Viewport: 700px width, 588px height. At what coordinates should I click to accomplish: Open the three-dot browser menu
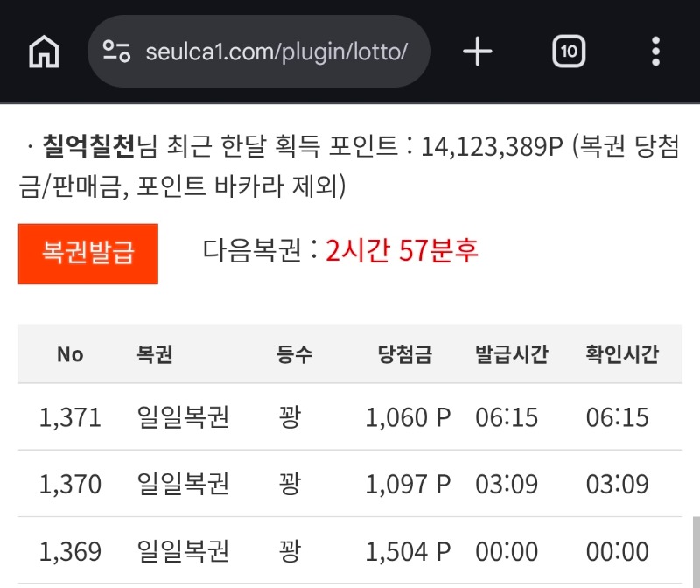[655, 52]
